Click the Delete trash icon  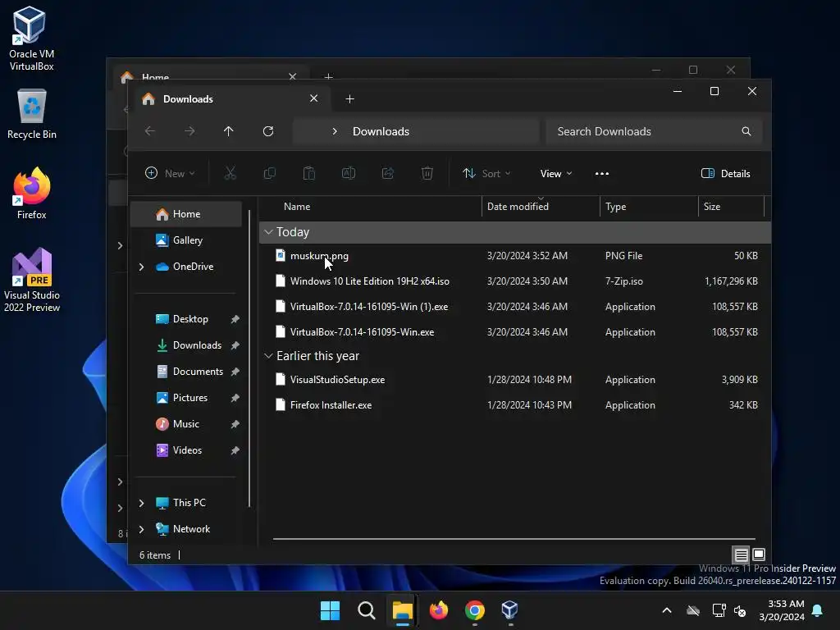click(427, 173)
